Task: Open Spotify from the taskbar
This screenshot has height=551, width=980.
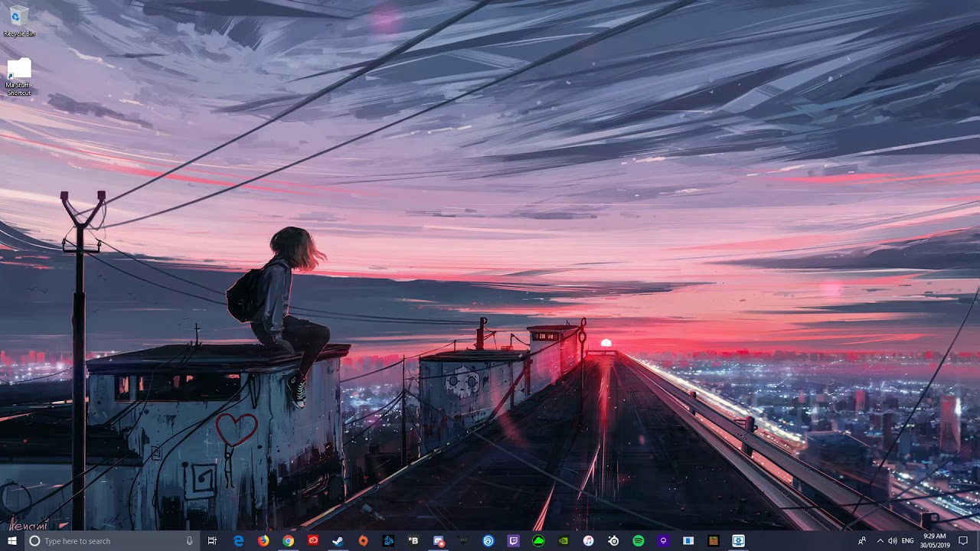Action: [x=639, y=541]
